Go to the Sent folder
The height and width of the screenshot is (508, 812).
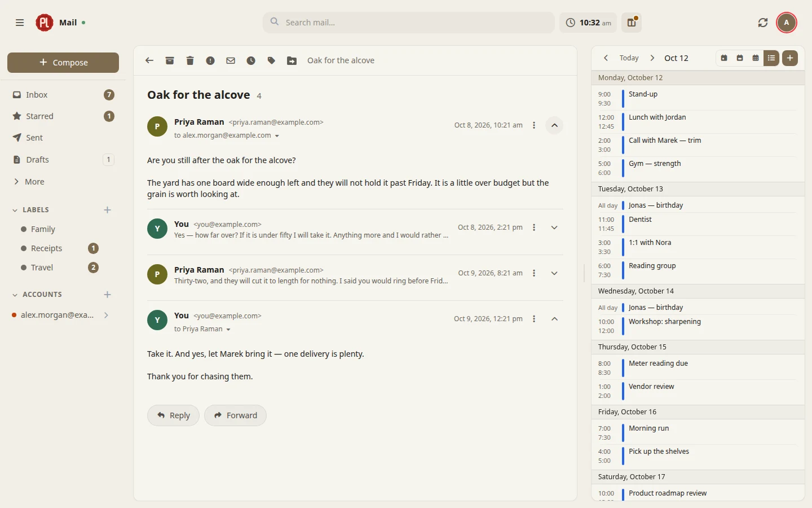click(63, 138)
